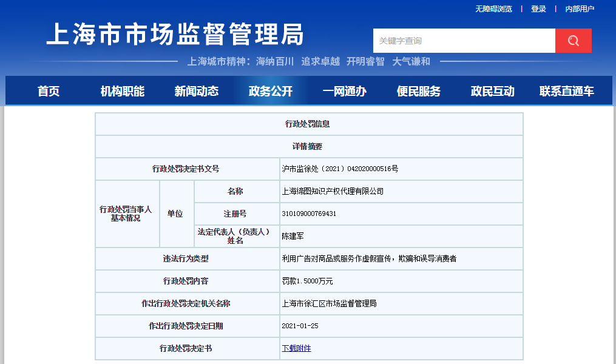Focus the 关键字查询 search field
The width and height of the screenshot is (616, 364).
tap(464, 41)
